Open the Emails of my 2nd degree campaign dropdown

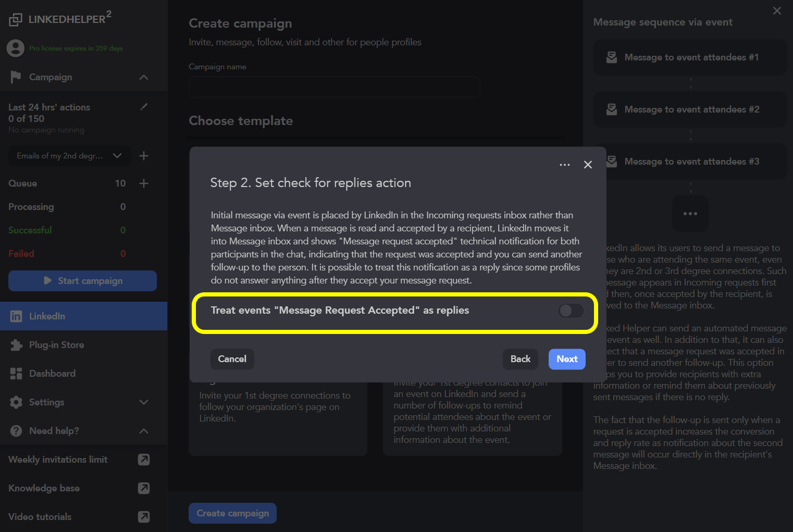69,156
